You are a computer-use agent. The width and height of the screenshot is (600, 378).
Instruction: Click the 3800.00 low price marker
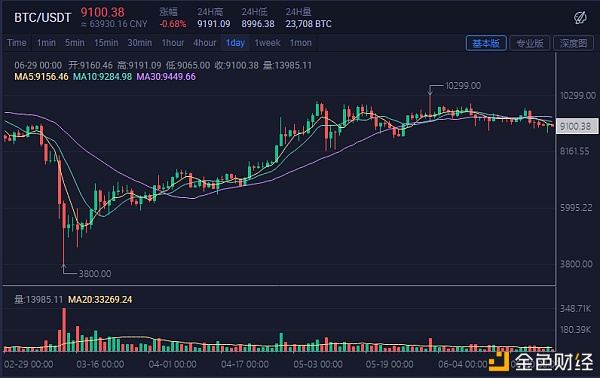tap(95, 274)
